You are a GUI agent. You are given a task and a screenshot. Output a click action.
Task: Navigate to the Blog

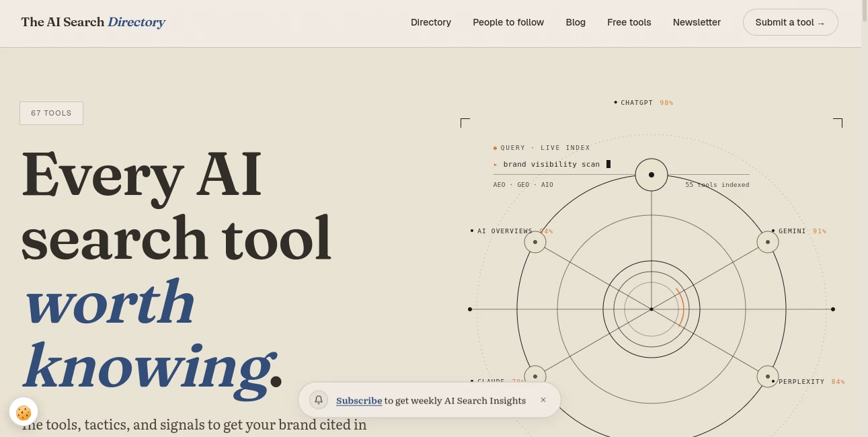(576, 22)
